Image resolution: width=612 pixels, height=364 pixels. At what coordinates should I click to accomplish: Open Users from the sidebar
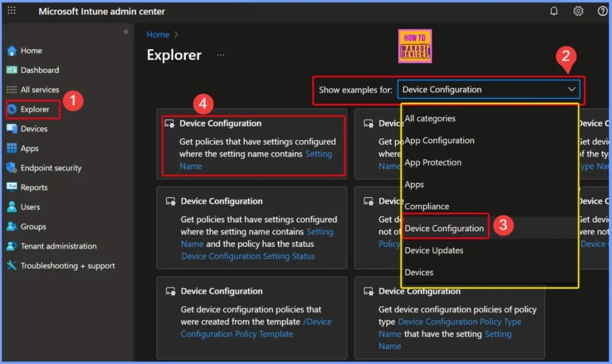[30, 207]
